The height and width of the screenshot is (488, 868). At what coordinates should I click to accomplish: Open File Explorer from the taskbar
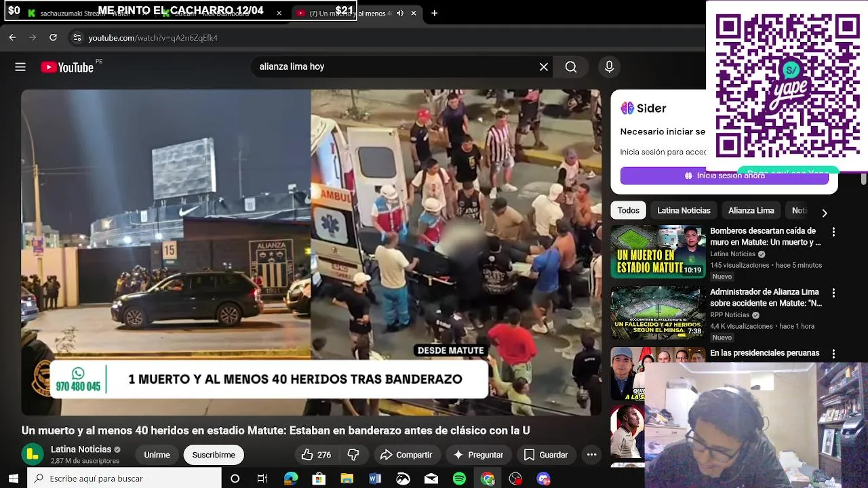point(347,479)
